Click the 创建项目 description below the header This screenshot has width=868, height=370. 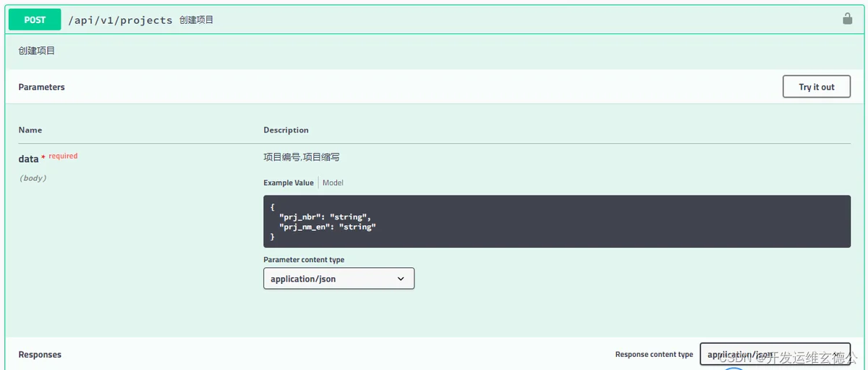(x=36, y=51)
